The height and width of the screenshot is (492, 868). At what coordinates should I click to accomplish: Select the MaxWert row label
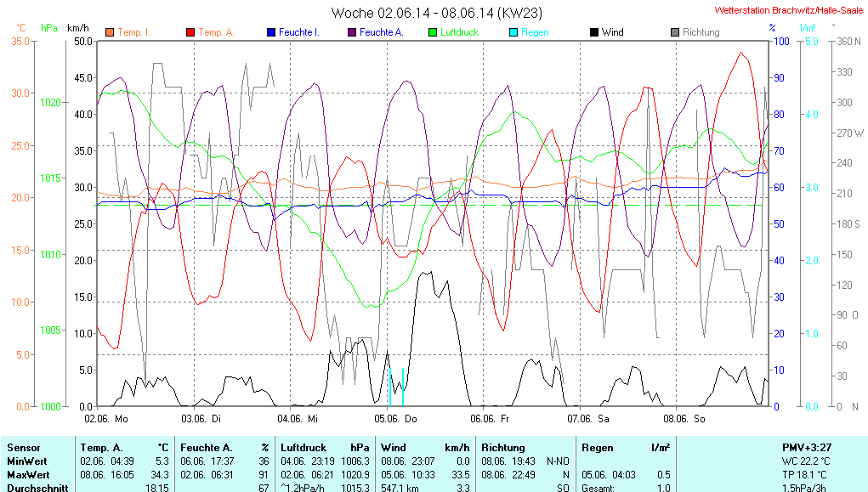28,474
